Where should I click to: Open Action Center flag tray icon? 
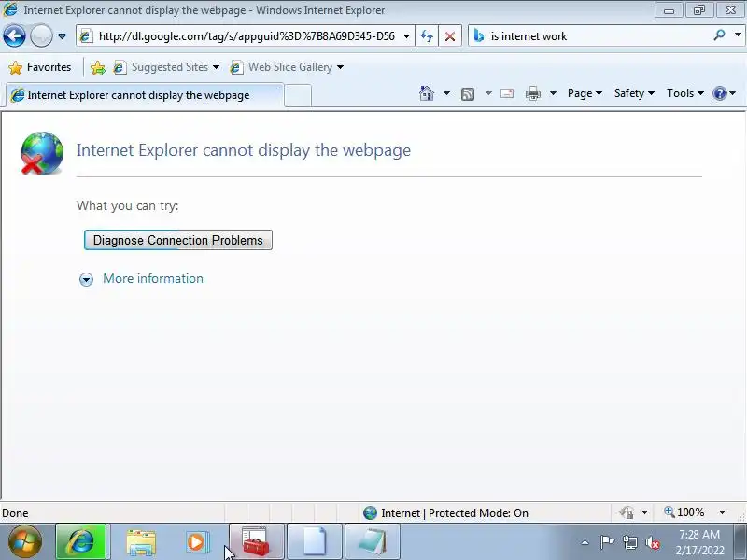[x=608, y=542]
